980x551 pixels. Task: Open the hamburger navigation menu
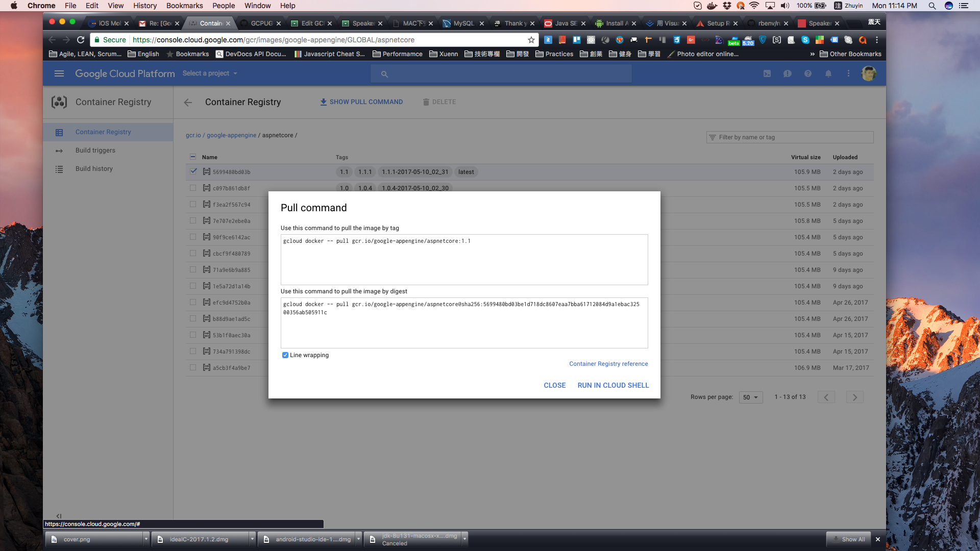[59, 73]
